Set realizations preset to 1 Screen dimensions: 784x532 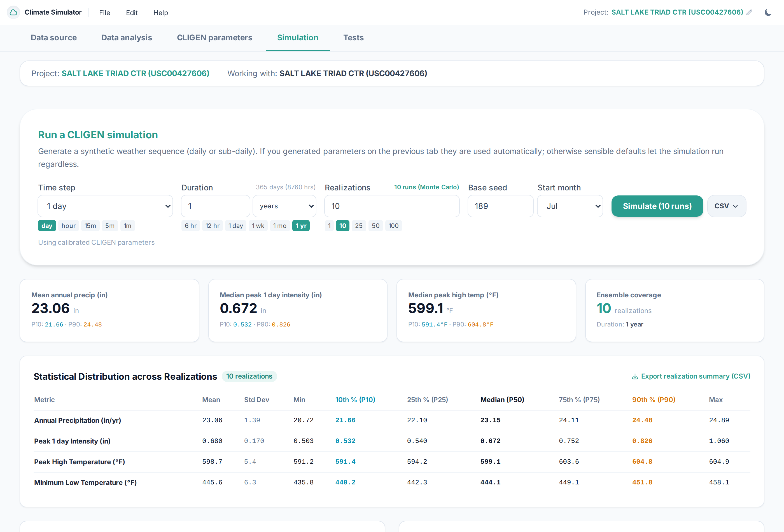point(329,226)
